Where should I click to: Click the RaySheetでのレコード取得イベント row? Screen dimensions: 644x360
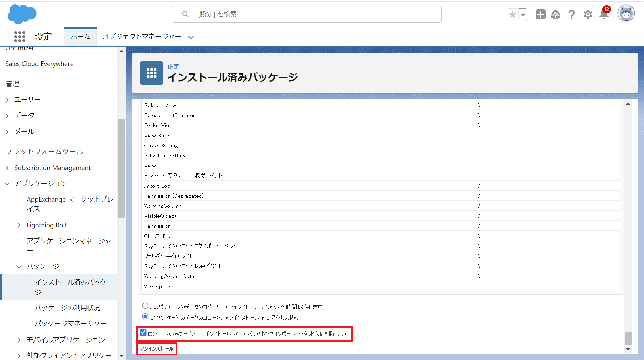tap(380, 175)
